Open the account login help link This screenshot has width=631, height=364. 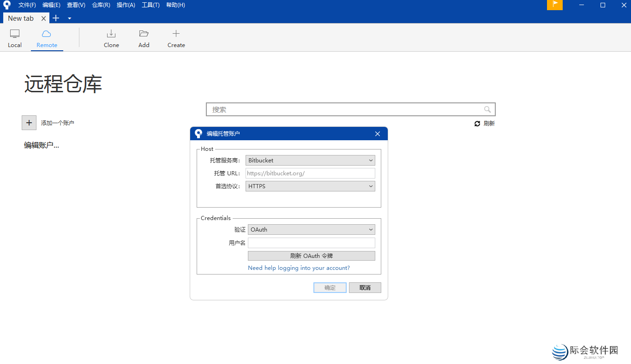tap(299, 268)
